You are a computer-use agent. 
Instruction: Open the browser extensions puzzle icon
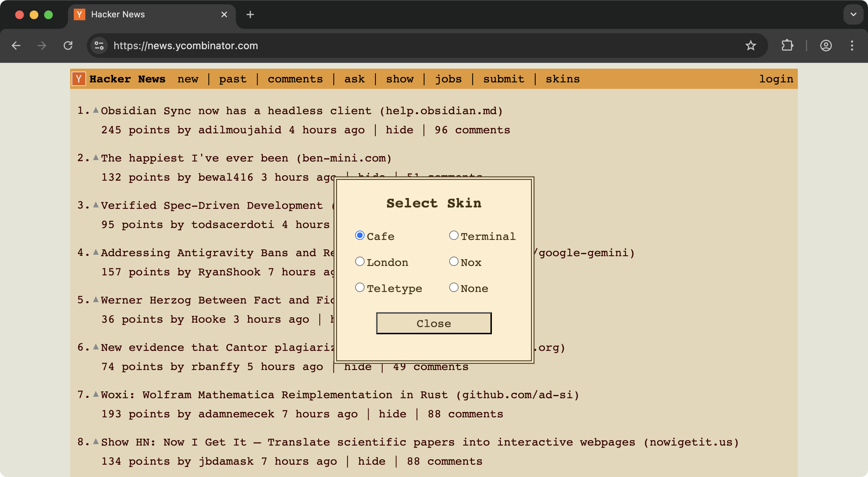click(x=787, y=46)
